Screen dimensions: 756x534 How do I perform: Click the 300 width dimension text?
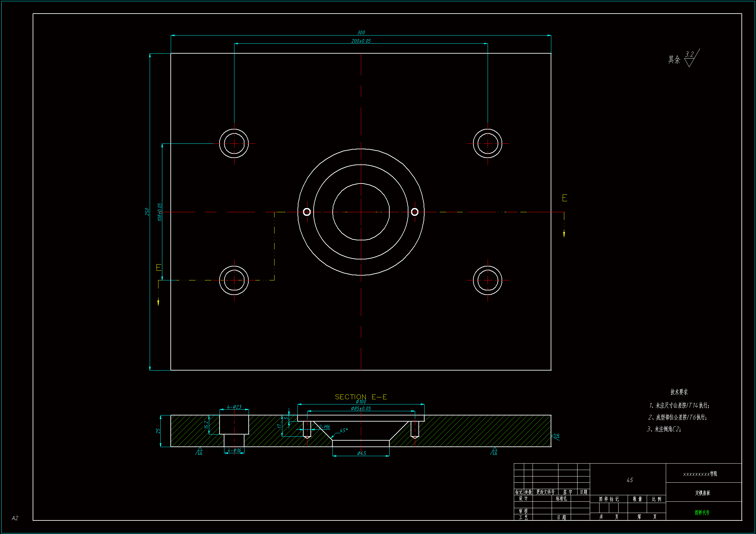pyautogui.click(x=361, y=33)
